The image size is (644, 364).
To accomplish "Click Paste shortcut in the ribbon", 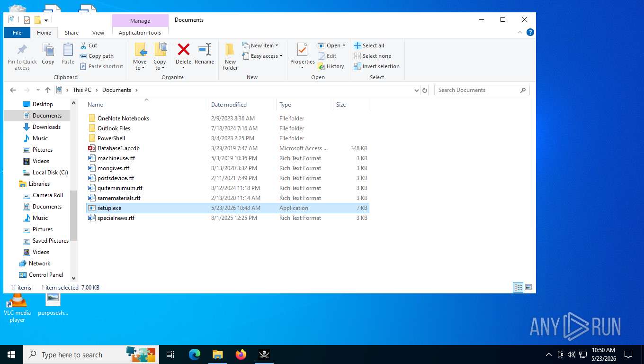I will pos(102,66).
